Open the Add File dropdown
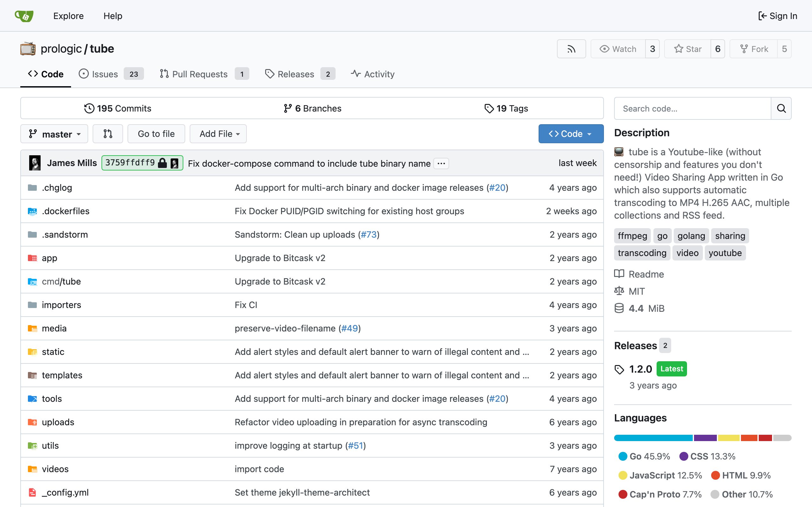 (219, 134)
